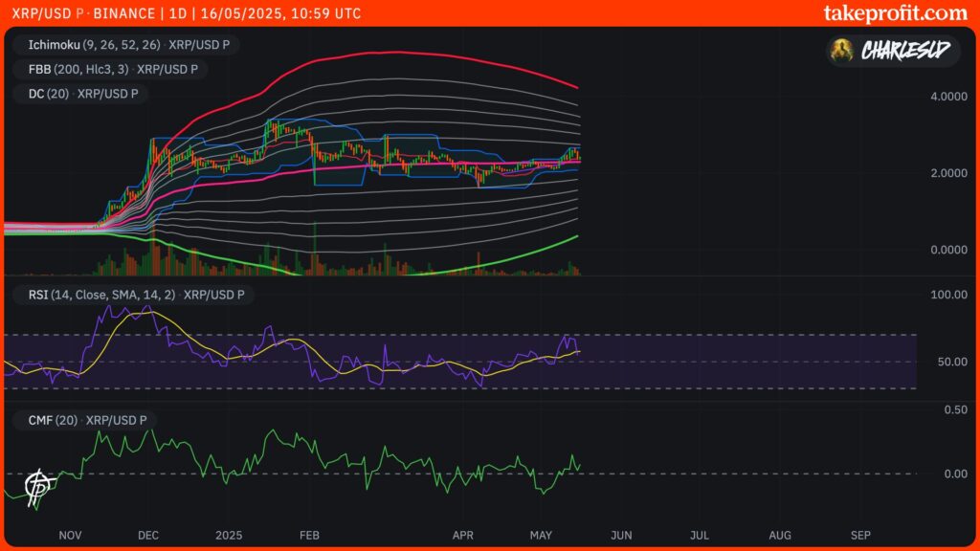Image resolution: width=980 pixels, height=551 pixels.
Task: Click the XRP/USD P symbol title
Action: [47, 13]
